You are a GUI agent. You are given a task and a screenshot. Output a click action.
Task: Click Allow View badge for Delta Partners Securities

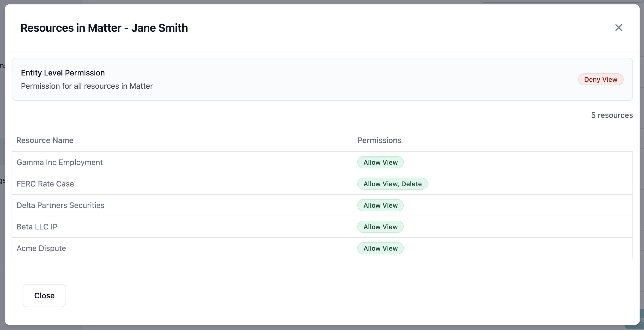click(380, 205)
